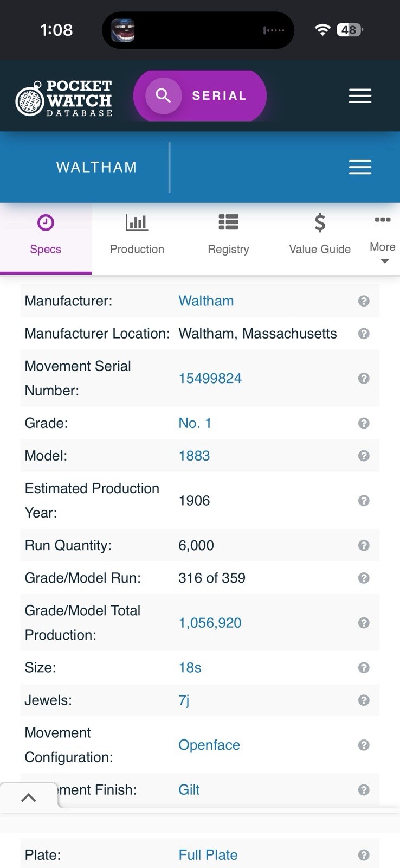Viewport: 400px width, 868px height.
Task: Show help for Grade row
Action: (x=364, y=423)
